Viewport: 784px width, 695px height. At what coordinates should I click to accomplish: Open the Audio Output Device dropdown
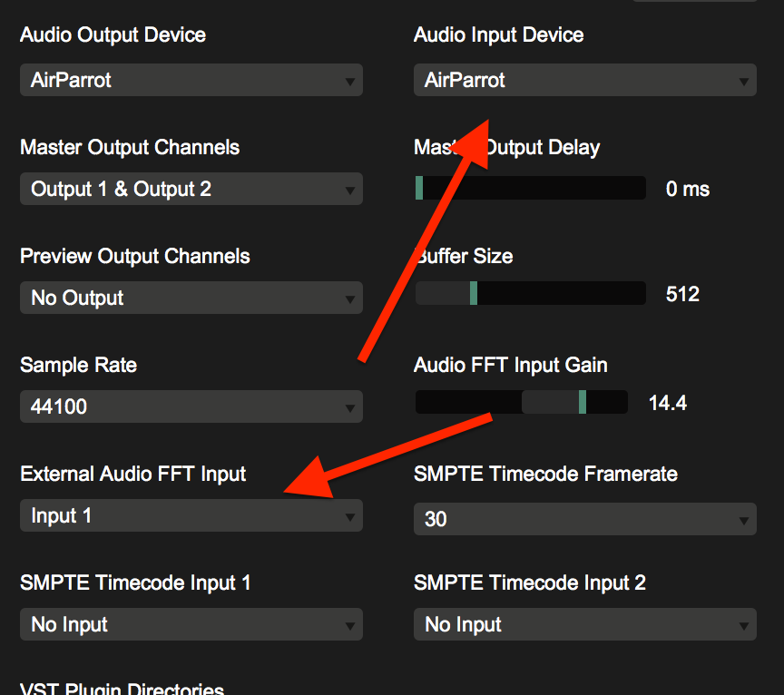(191, 80)
